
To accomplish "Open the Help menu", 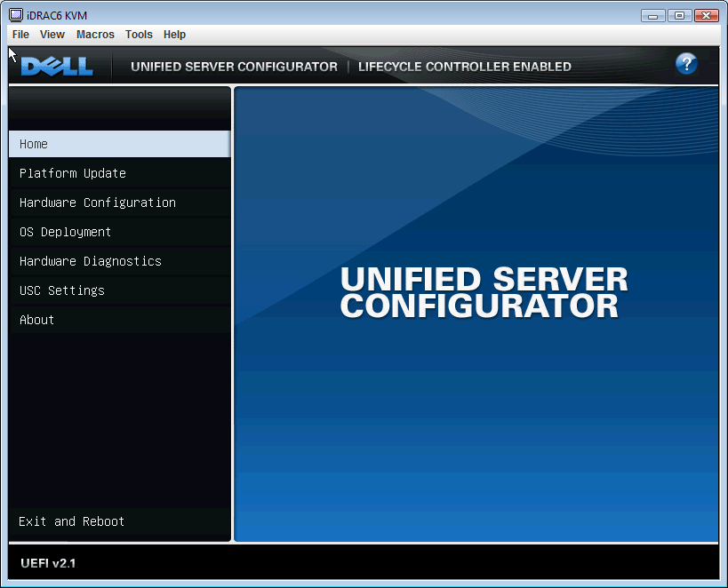I will click(174, 35).
